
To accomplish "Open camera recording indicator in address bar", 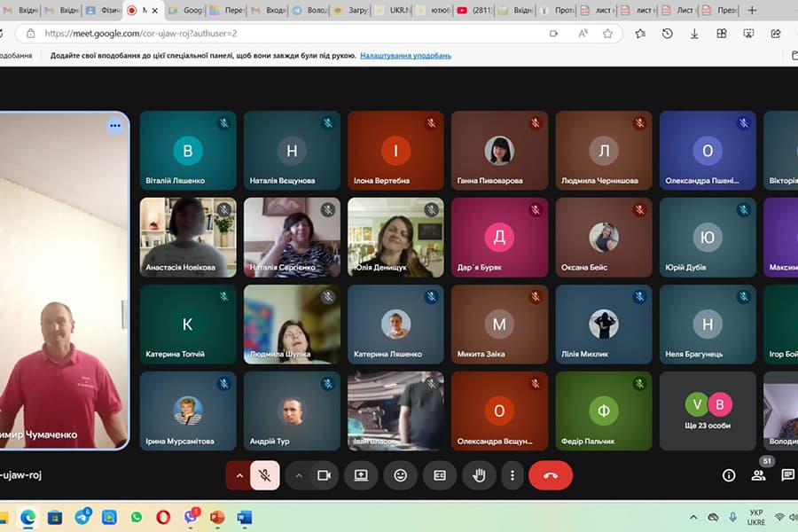I will click(553, 34).
